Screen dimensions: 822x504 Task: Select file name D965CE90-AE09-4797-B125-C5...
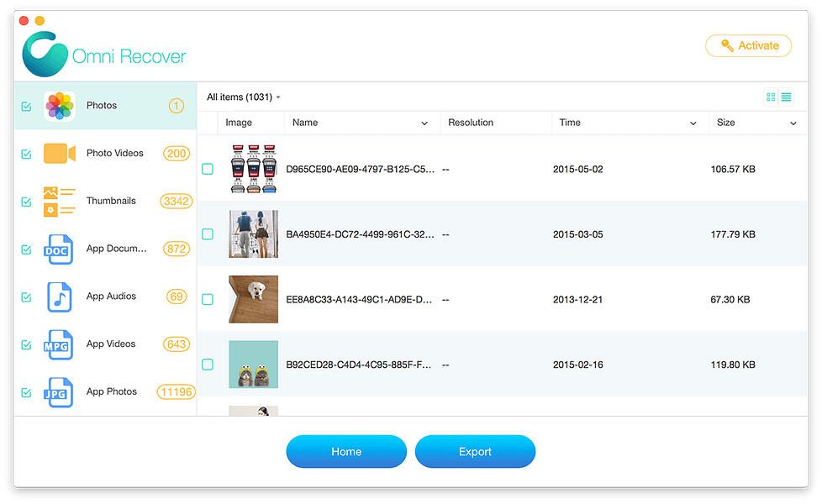pyautogui.click(x=360, y=169)
